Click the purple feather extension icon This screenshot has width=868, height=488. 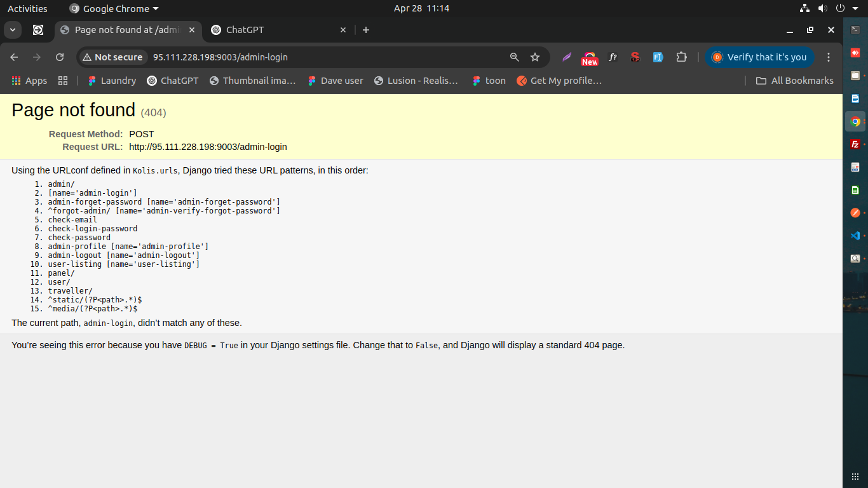tap(567, 57)
